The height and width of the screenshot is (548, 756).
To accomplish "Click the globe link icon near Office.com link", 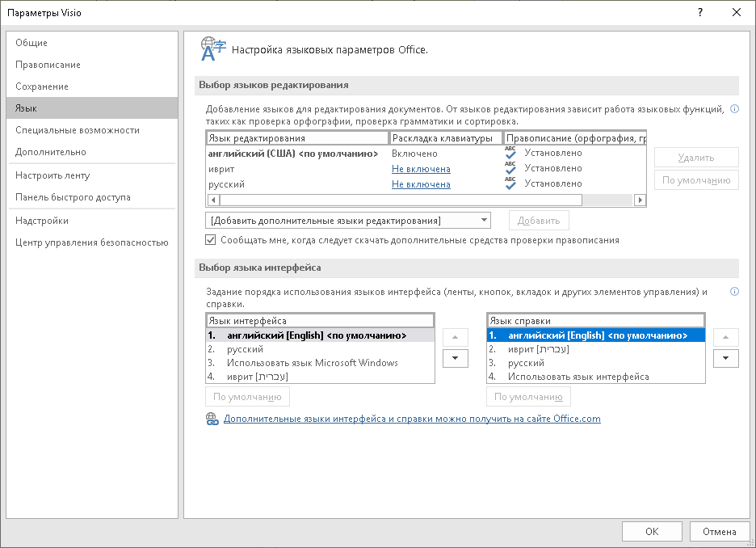I will point(212,419).
